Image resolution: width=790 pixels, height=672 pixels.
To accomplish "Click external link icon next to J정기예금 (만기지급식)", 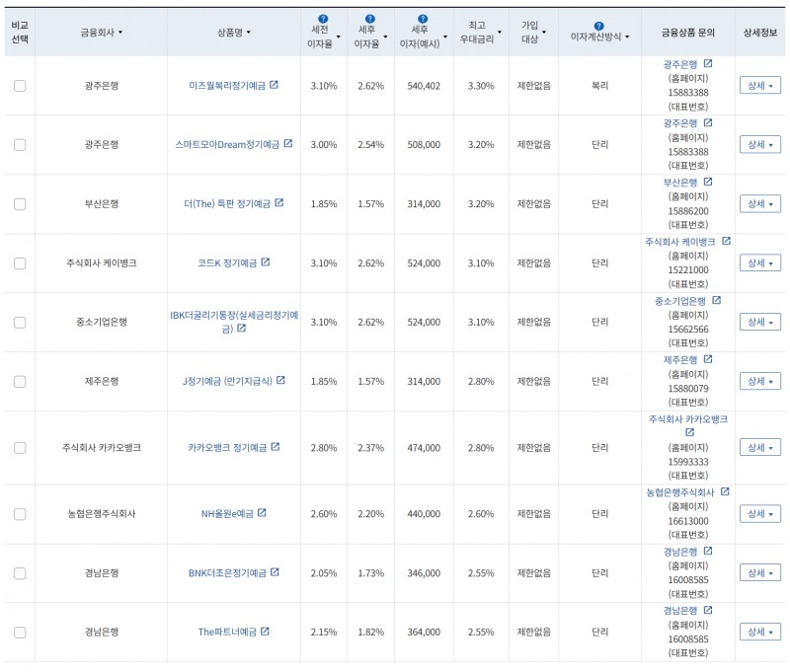I will pyautogui.click(x=281, y=381).
